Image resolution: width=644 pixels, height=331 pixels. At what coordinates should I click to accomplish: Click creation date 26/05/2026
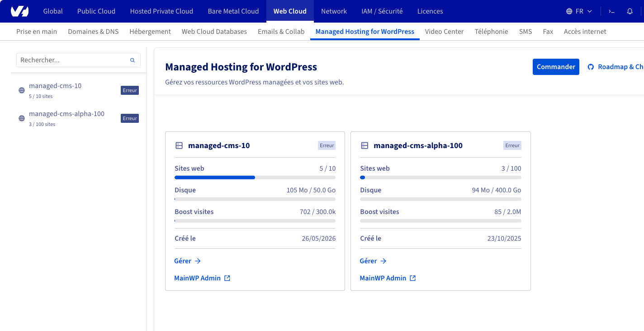tap(319, 238)
